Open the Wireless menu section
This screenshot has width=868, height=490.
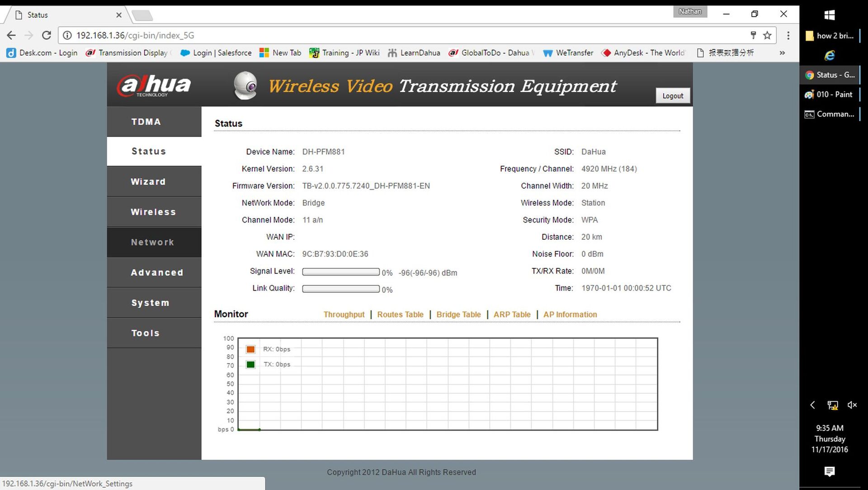(x=153, y=212)
